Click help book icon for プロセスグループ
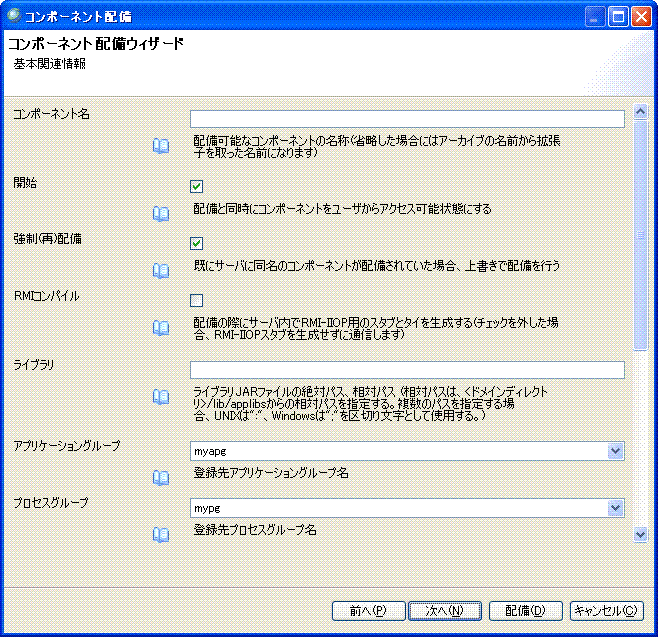Image resolution: width=658 pixels, height=637 pixels. click(x=160, y=534)
